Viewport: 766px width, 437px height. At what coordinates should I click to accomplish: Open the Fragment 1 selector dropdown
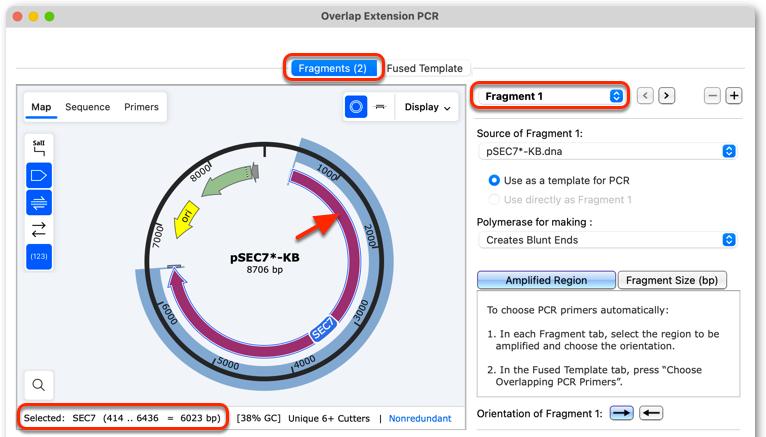[x=550, y=96]
